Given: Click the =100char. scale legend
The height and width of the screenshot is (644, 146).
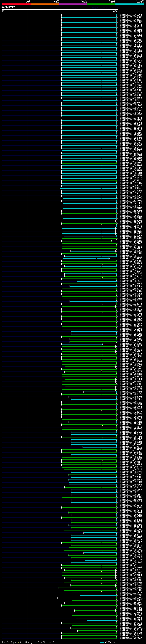Looking at the screenshot, I should click(x=108, y=642).
